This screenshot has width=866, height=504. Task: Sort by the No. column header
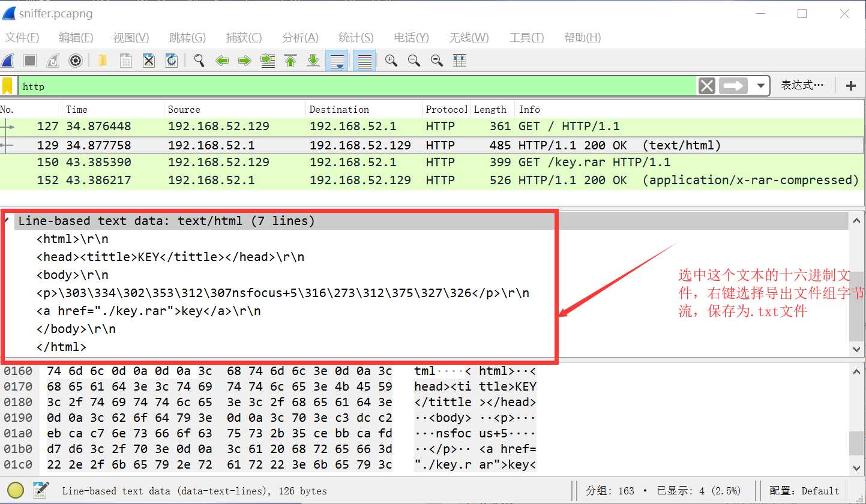pyautogui.click(x=31, y=109)
